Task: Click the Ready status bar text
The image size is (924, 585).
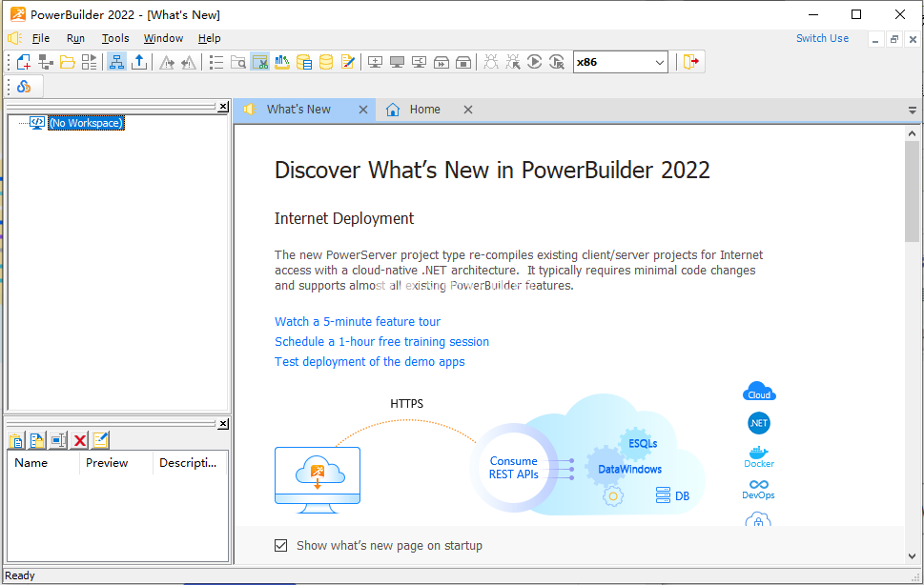Action: 20,575
